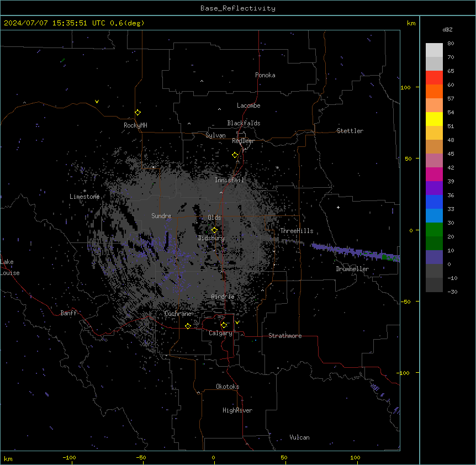Select the yellow diamond marker between Olds and Didsbury
Image resolution: width=476 pixels, height=465 pixels.
coord(214,230)
